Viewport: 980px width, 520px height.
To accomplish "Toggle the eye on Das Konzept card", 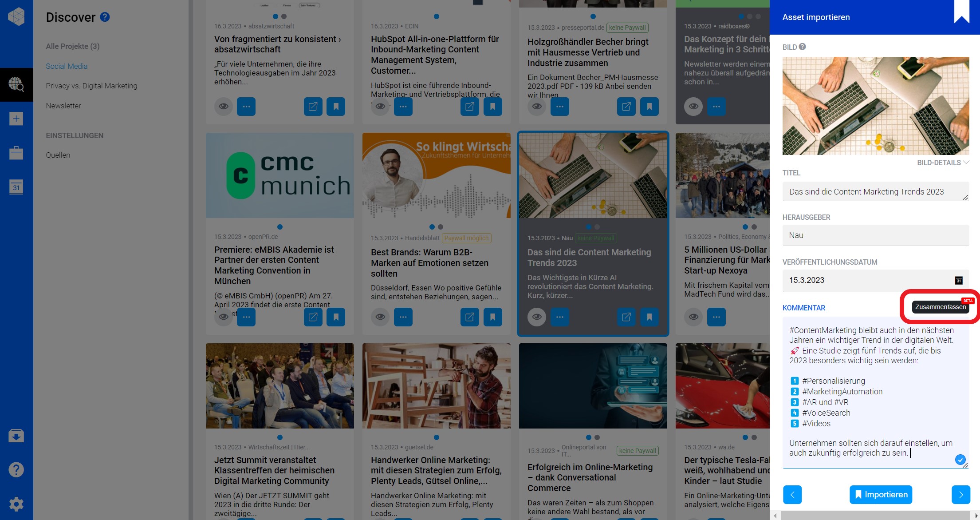I will (x=693, y=107).
